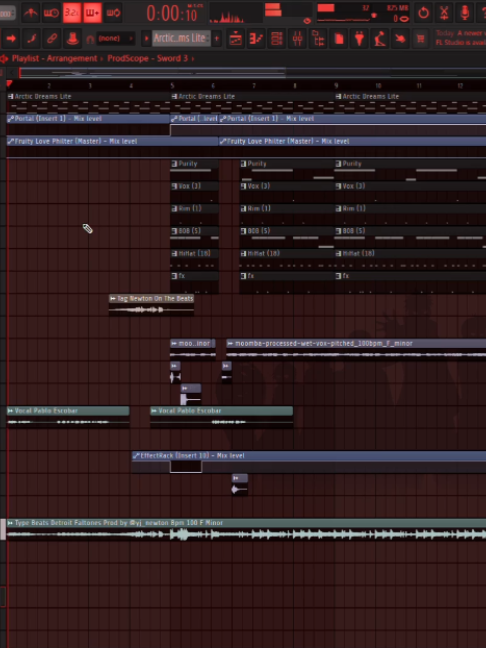This screenshot has width=486, height=648.
Task: Select the Arctic Dreams Lite clip at bar 9
Action: pos(410,103)
